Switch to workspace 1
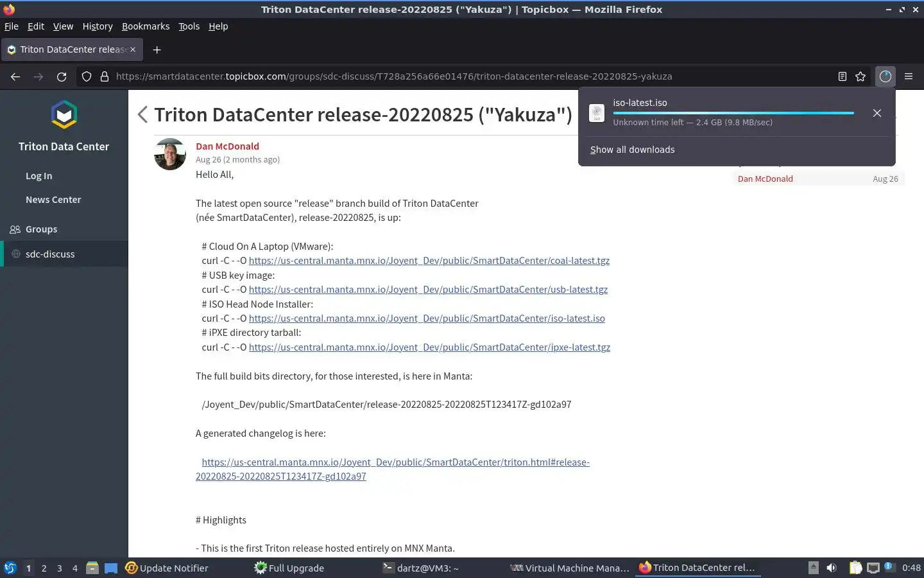 click(28, 568)
